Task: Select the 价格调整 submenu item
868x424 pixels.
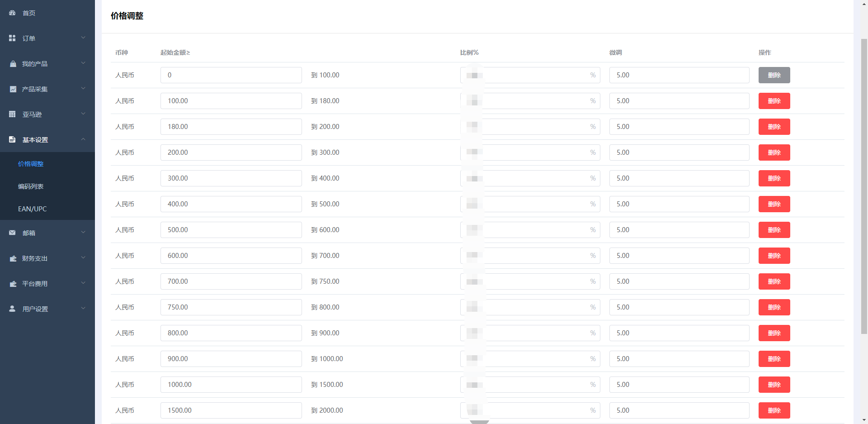Action: pos(31,164)
